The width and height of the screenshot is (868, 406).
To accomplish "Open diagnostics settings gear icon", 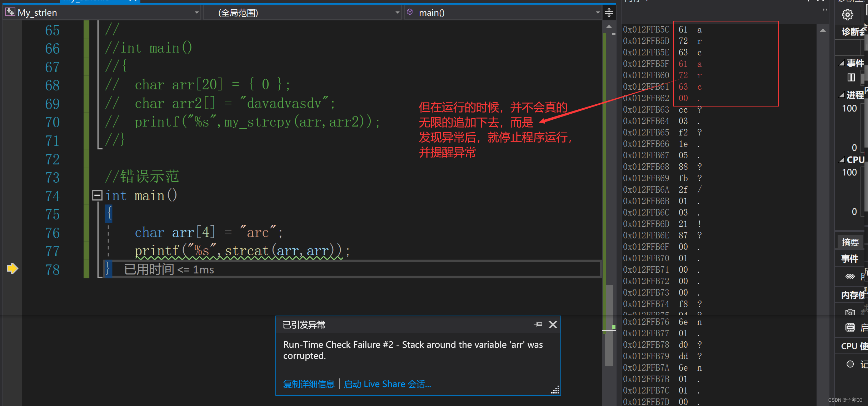I will 847,15.
